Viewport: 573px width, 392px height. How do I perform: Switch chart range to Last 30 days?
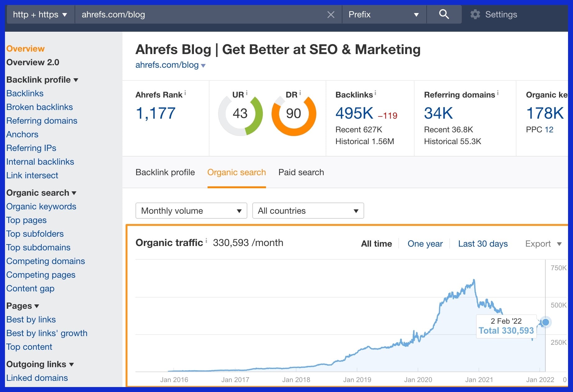pos(483,244)
